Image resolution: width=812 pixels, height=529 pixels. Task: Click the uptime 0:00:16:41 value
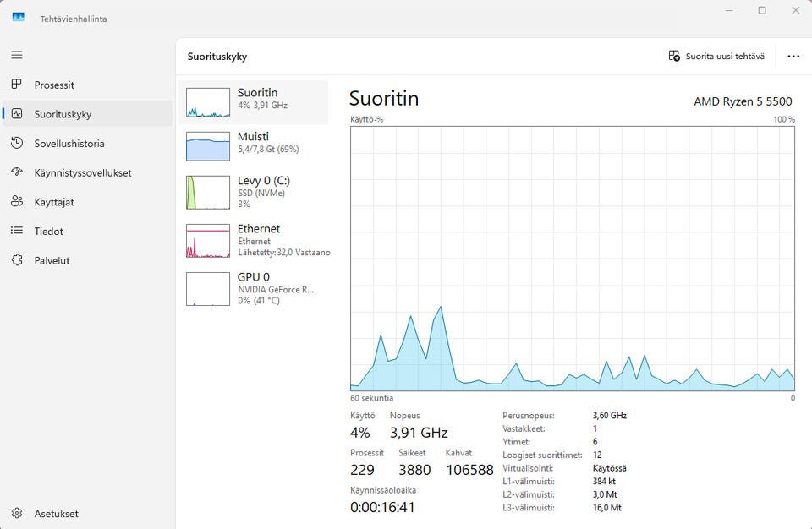click(x=382, y=507)
